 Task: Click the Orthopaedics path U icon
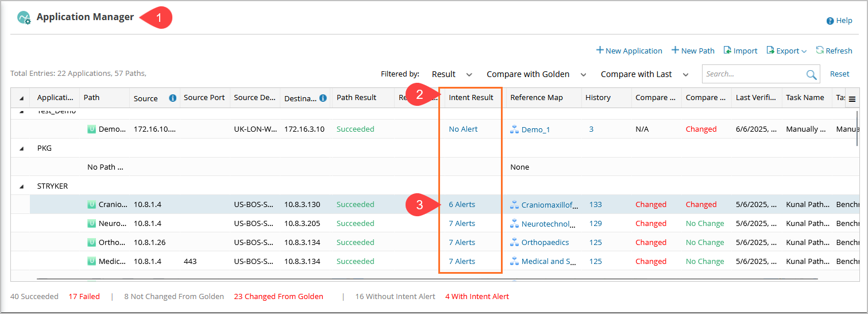point(91,243)
